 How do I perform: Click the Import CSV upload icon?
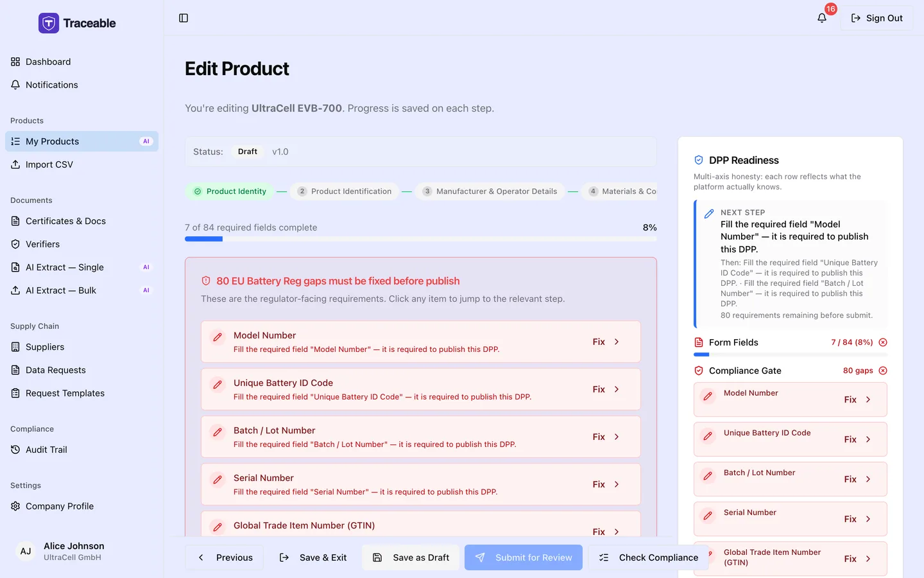[15, 164]
